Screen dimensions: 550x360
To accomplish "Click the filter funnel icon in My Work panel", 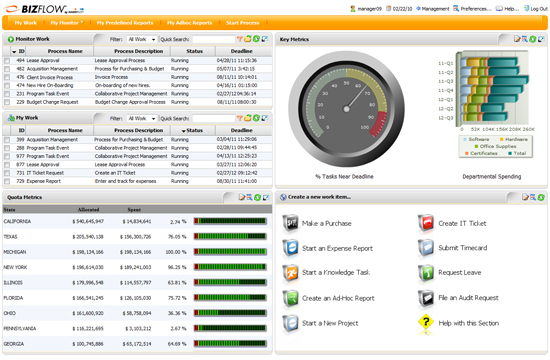I will point(240,118).
